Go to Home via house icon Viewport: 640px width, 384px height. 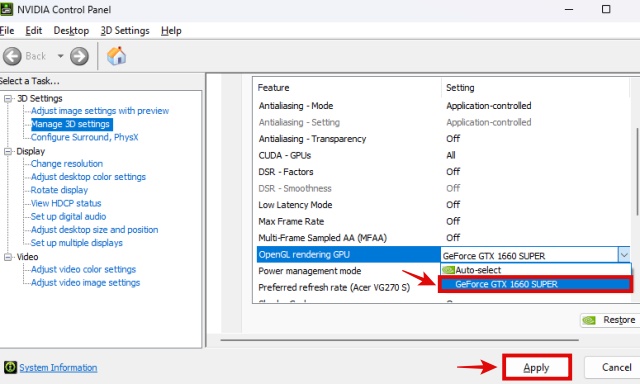[x=116, y=55]
